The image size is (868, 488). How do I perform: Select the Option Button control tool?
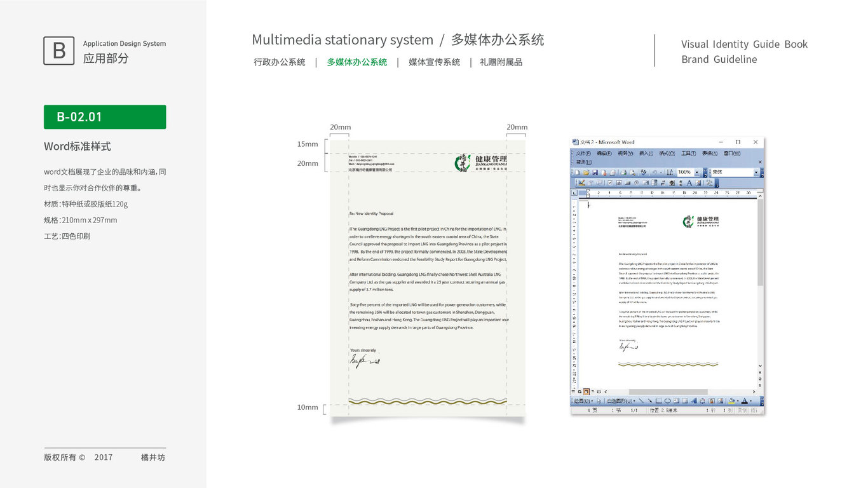(636, 183)
